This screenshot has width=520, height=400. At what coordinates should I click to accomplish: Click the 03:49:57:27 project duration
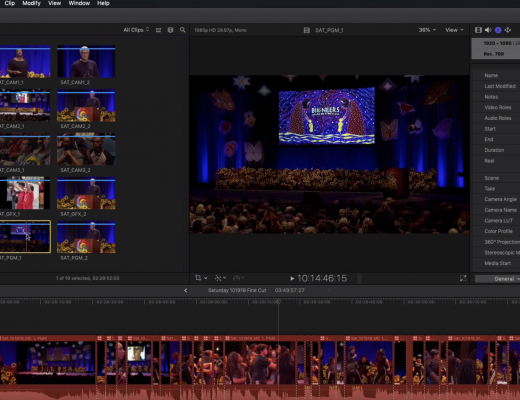click(x=289, y=290)
